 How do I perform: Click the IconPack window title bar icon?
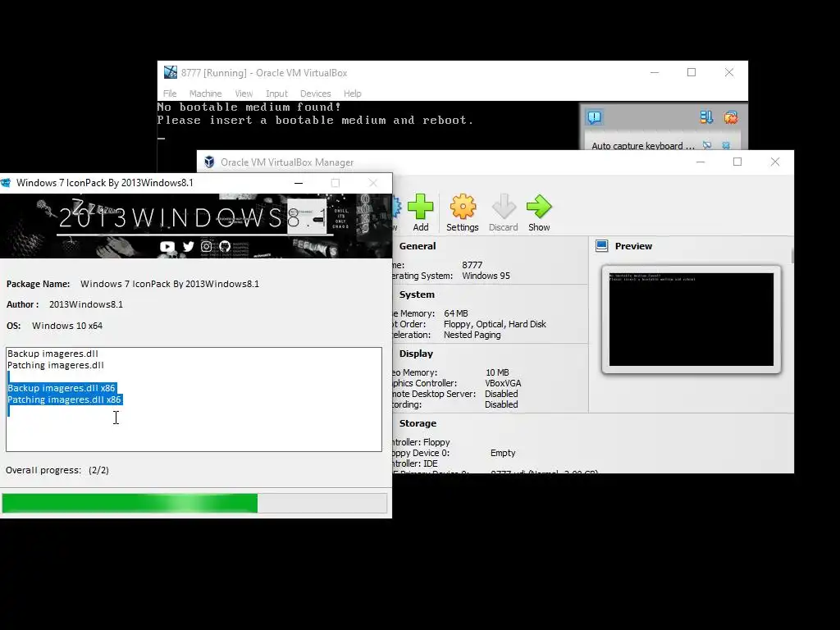[x=6, y=183]
